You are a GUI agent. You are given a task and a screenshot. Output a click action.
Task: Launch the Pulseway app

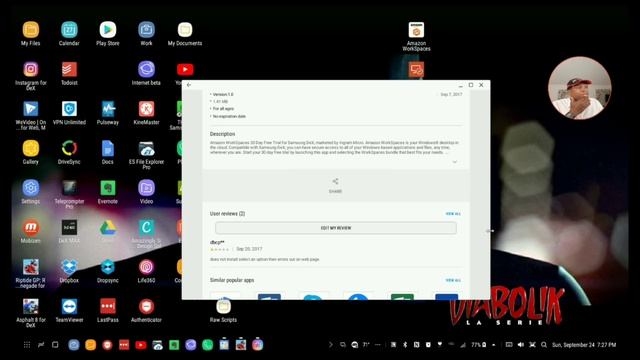point(108,109)
